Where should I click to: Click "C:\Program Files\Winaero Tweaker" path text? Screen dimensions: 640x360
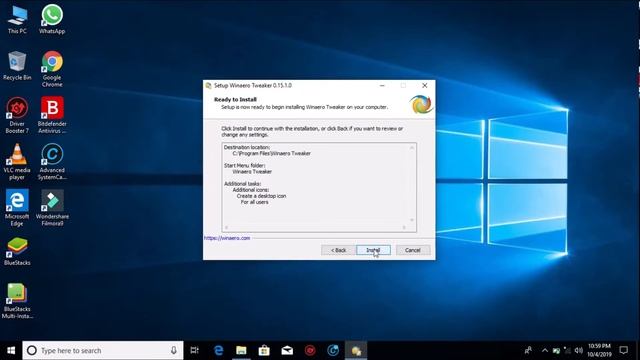coord(271,153)
